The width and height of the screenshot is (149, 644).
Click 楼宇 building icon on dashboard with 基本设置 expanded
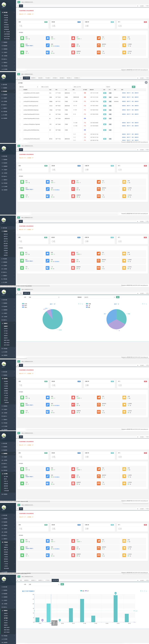[22, 38]
